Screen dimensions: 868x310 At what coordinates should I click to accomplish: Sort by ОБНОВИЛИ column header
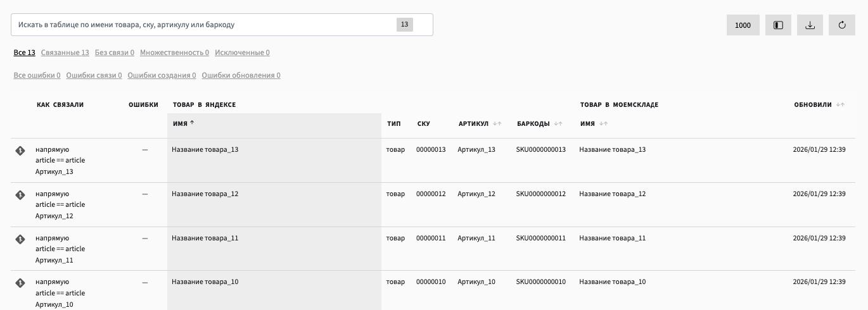pyautogui.click(x=819, y=104)
